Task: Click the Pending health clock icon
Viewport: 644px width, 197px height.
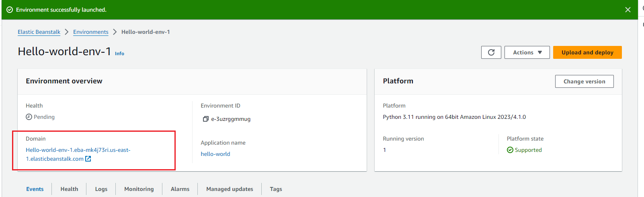Action: 29,117
